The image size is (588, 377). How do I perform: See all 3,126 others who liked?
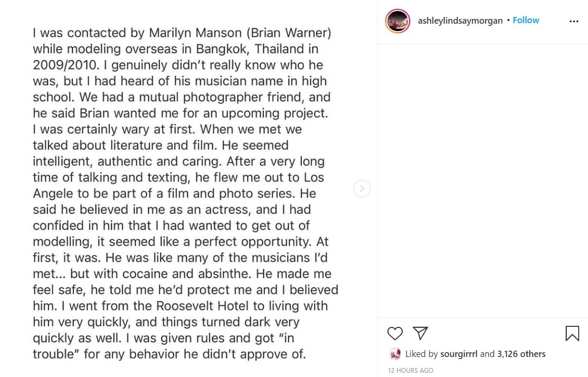tap(521, 354)
